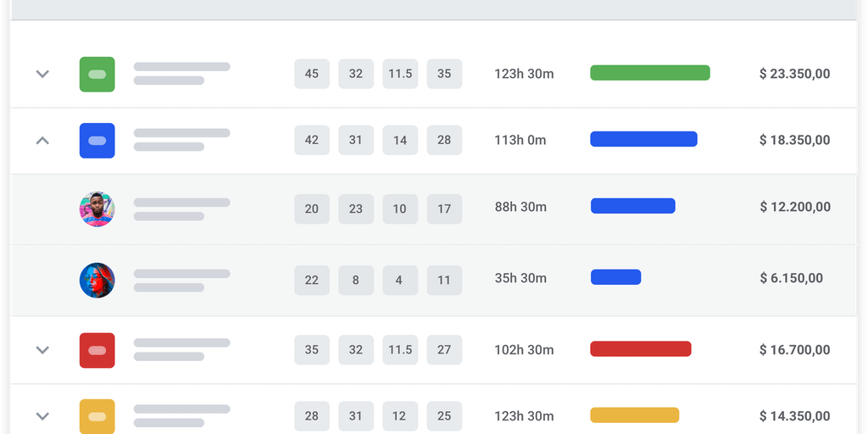The height and width of the screenshot is (434, 868).
Task: Expand the yellow project row
Action: pos(42,416)
